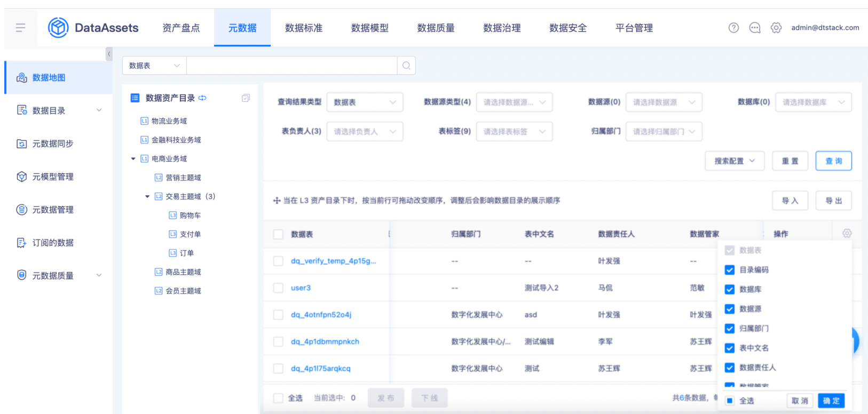Image resolution: width=868 pixels, height=414 pixels.
Task: Click the 导出 button
Action: (833, 201)
